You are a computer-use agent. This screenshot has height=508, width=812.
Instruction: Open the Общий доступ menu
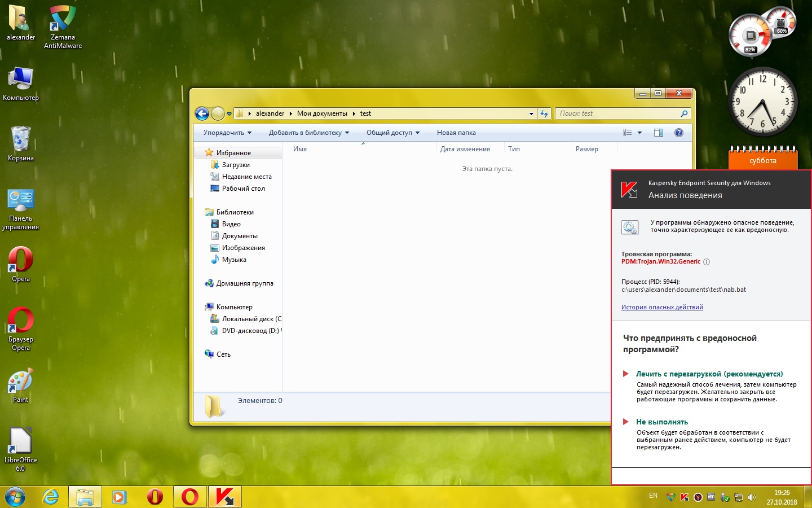392,133
